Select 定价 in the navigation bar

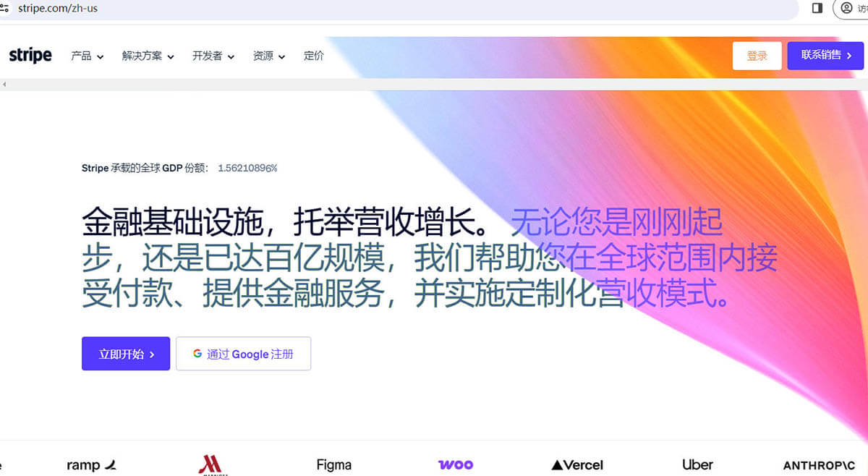(x=314, y=56)
